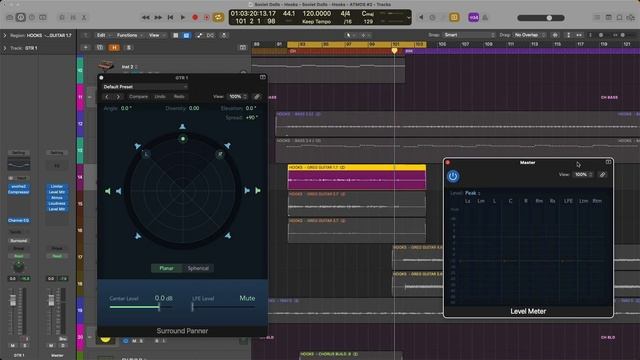Select the Spherical mode tab

click(198, 268)
